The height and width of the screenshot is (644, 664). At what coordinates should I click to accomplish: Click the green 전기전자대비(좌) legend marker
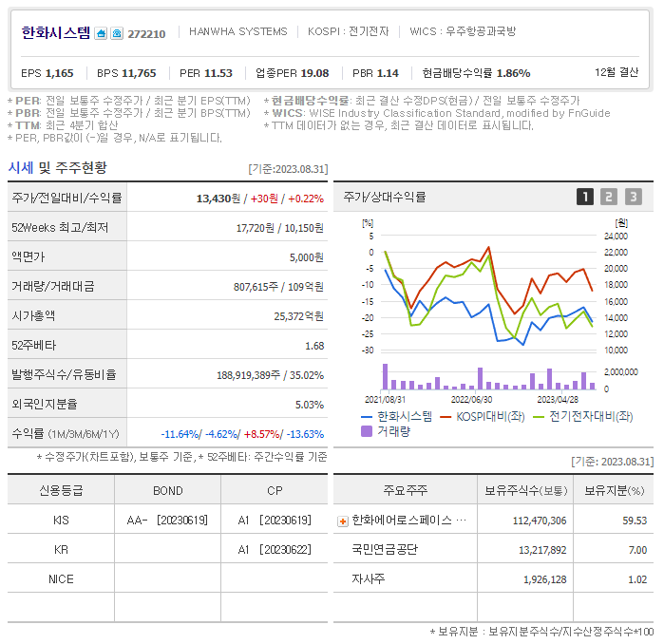tap(539, 417)
